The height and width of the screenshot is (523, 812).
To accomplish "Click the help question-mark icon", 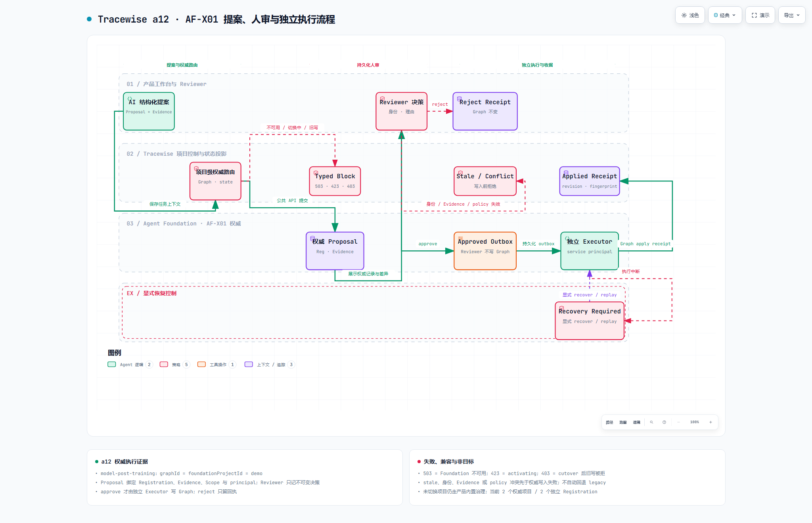I will click(664, 422).
